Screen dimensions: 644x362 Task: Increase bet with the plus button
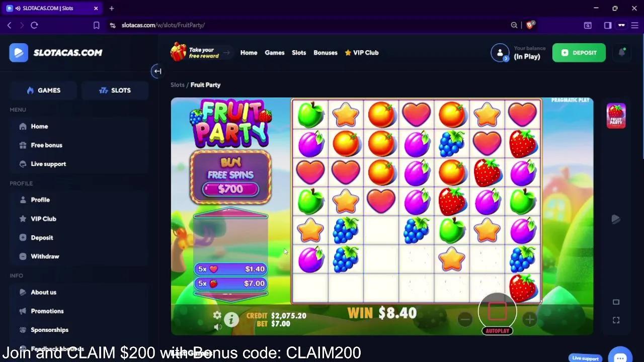(x=529, y=319)
